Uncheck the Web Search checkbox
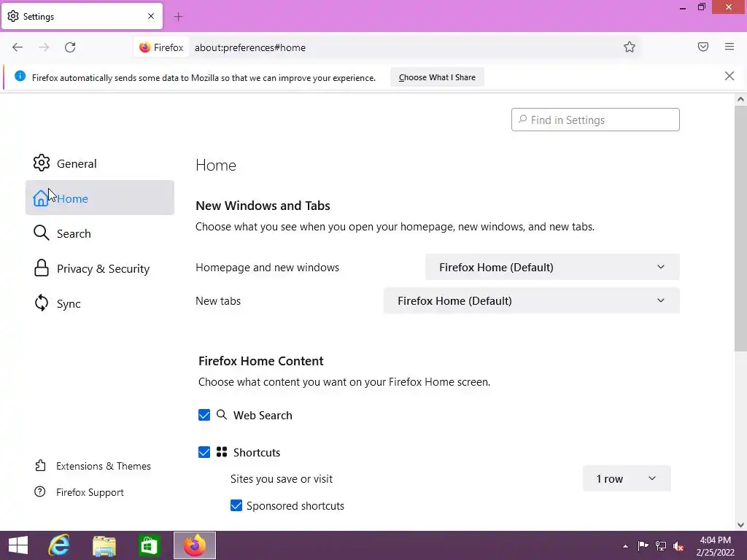Screen dimensions: 747x560 [204, 415]
